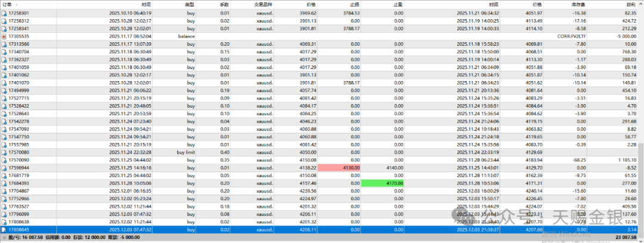Click the order icon beside 17258341
The image size is (644, 243).
coord(4,29)
